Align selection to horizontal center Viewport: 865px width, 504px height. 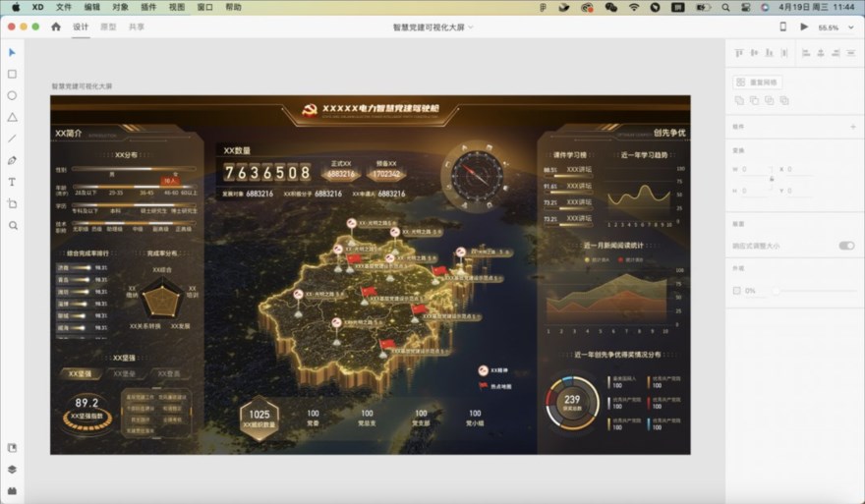[821, 53]
